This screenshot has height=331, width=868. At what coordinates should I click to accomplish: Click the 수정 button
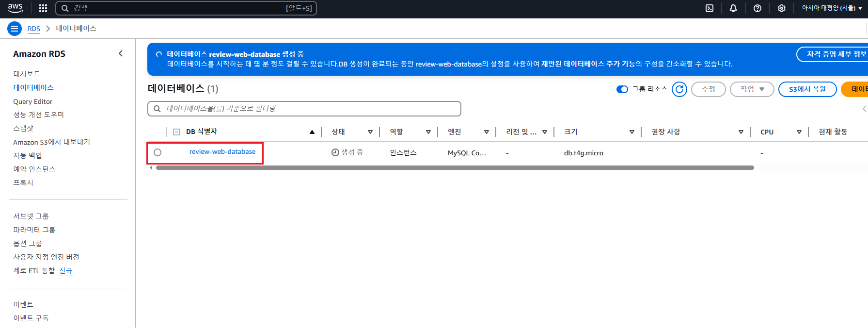pyautogui.click(x=709, y=89)
